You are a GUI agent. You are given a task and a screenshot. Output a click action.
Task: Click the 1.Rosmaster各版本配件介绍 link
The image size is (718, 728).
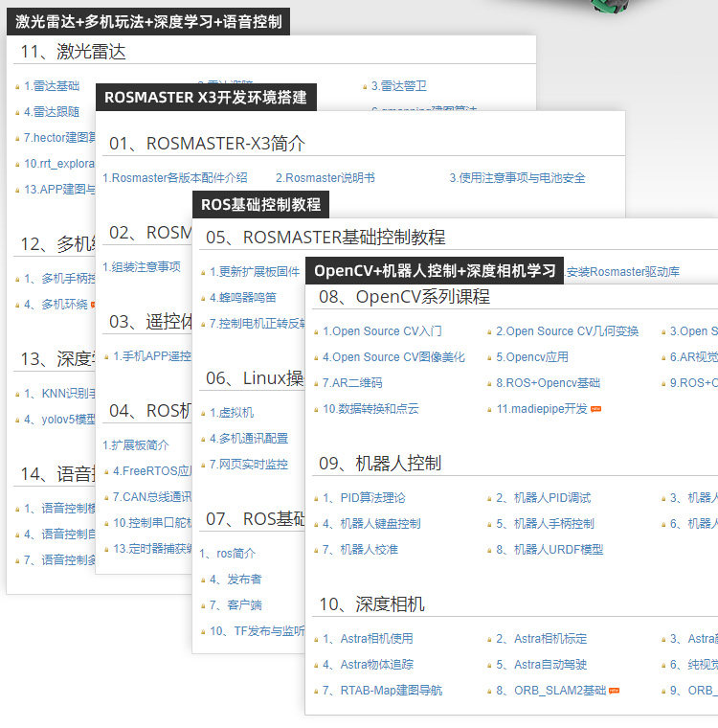coord(174,178)
